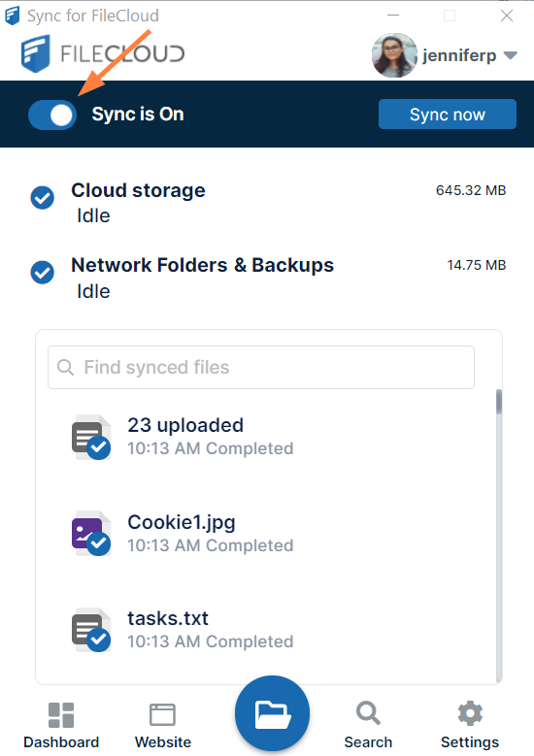This screenshot has height=756, width=534.
Task: Open the Settings gear icon
Action: coord(470,713)
